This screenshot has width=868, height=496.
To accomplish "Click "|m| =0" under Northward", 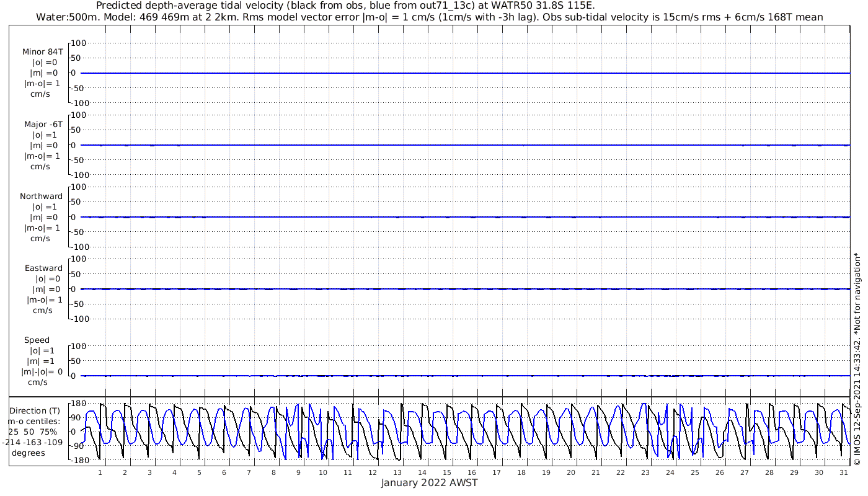I will [x=43, y=217].
